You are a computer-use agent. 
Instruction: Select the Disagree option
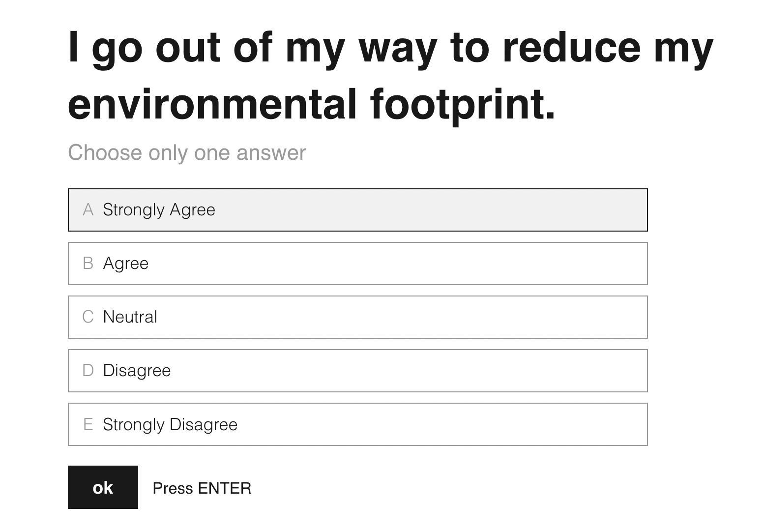pos(357,371)
